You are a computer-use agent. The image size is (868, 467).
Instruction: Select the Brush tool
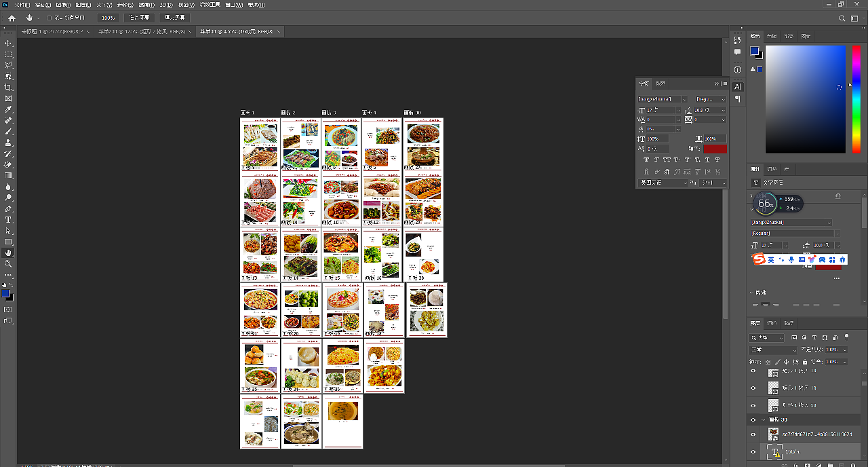[8, 132]
